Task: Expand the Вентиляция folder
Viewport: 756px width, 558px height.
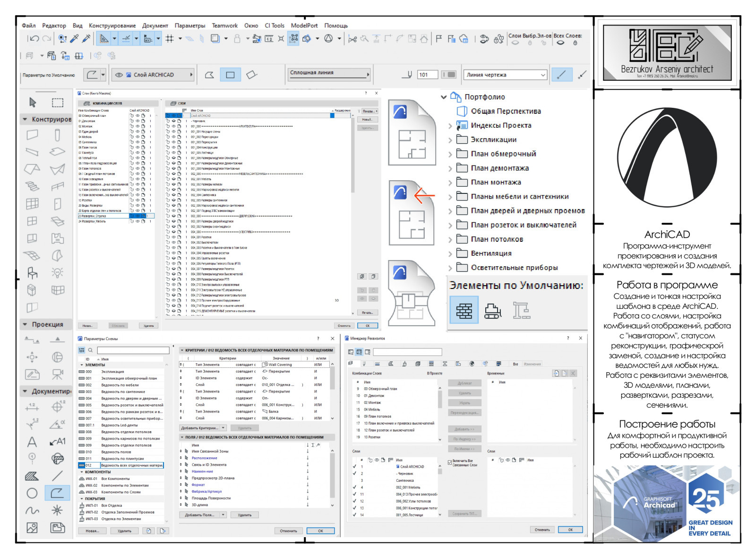Action: coord(450,254)
